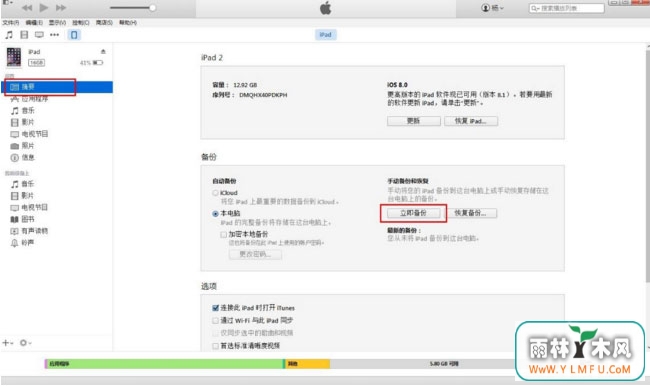
Task: Click the iPad device toolbar icon
Action: (74, 35)
